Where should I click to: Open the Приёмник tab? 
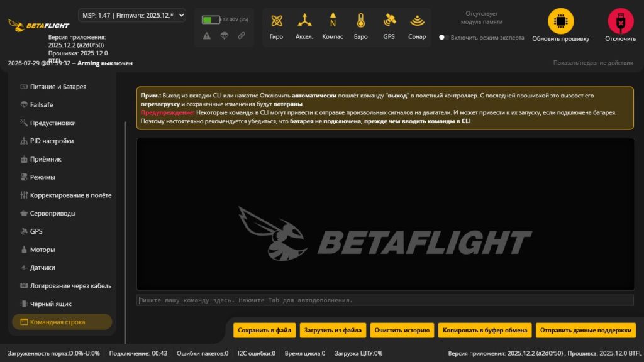click(62, 159)
